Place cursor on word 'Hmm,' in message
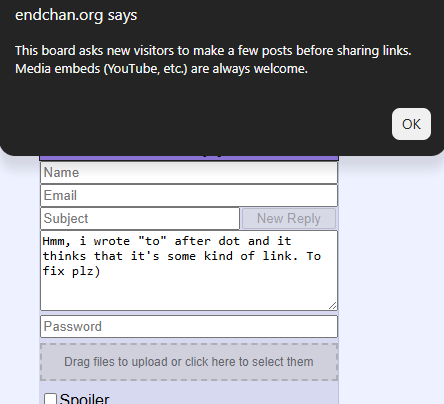444x404 pixels. click(56, 241)
